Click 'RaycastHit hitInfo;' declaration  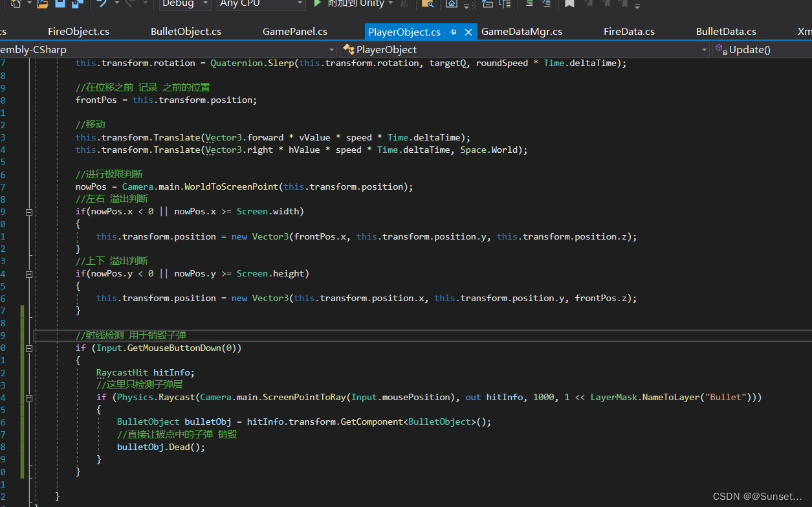(146, 373)
